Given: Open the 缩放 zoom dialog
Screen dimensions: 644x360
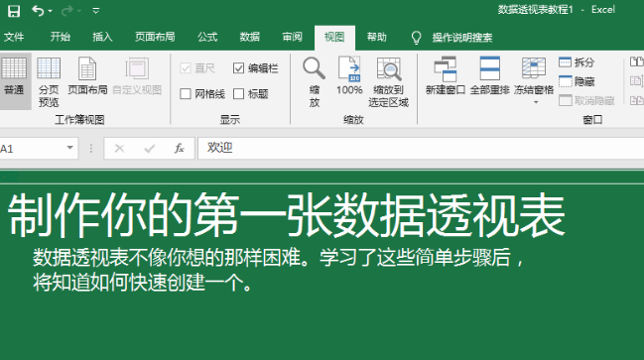Looking at the screenshot, I should pyautogui.click(x=315, y=81).
